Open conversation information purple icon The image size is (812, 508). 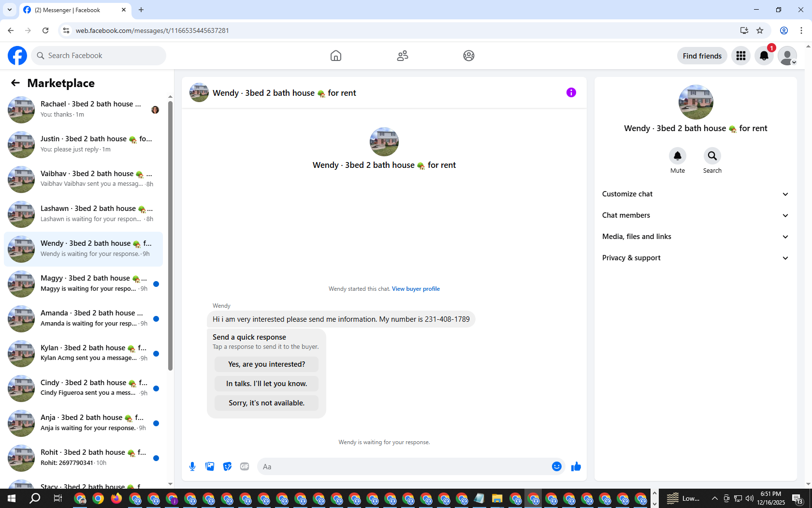(x=571, y=92)
